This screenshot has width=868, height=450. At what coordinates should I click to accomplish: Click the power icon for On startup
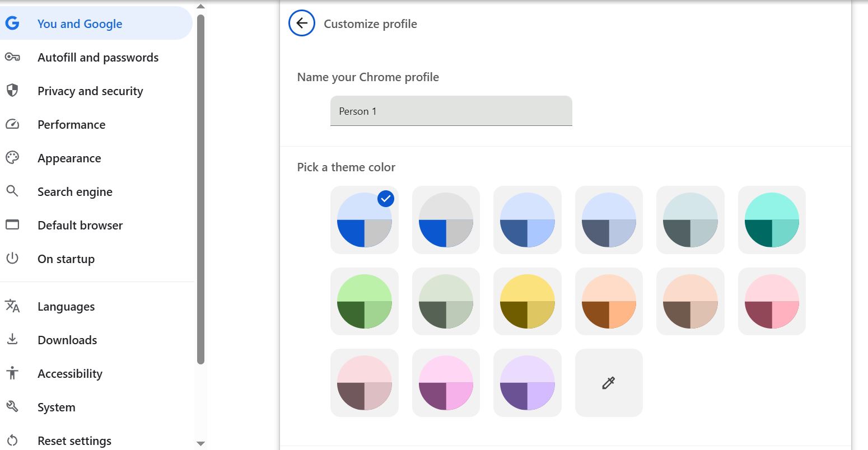click(x=12, y=259)
